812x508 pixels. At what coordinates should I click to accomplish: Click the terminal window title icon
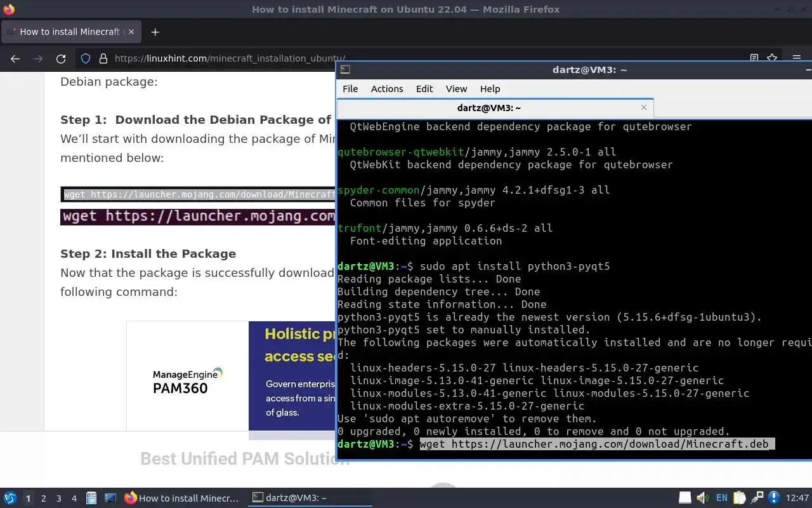tap(345, 70)
